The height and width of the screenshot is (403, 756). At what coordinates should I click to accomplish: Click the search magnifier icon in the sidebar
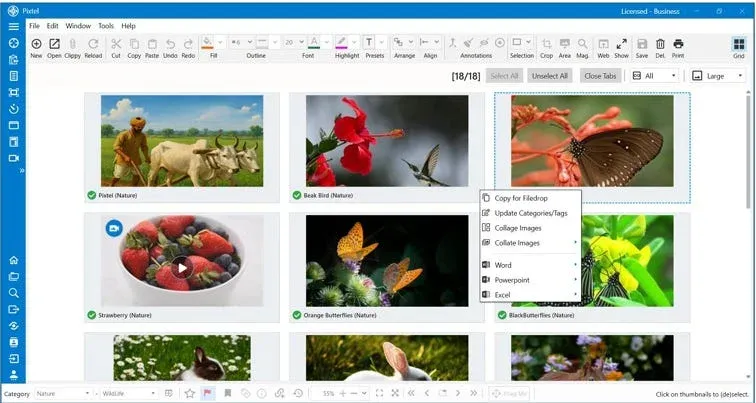14,293
